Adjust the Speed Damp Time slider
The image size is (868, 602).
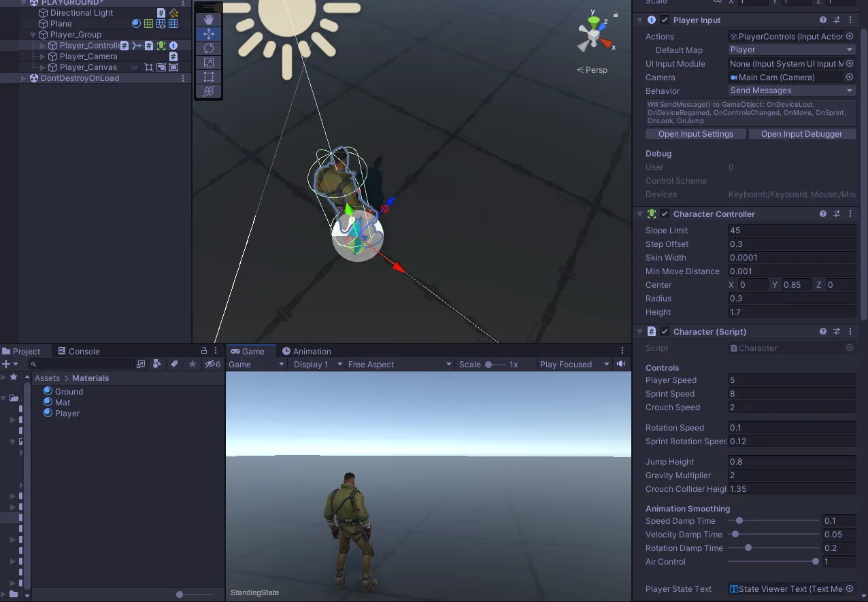point(773,520)
